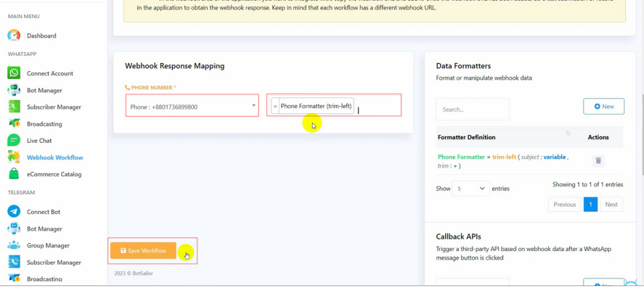The height and width of the screenshot is (288, 644).
Task: Click the Data Formatters search field
Action: pyautogui.click(x=472, y=109)
